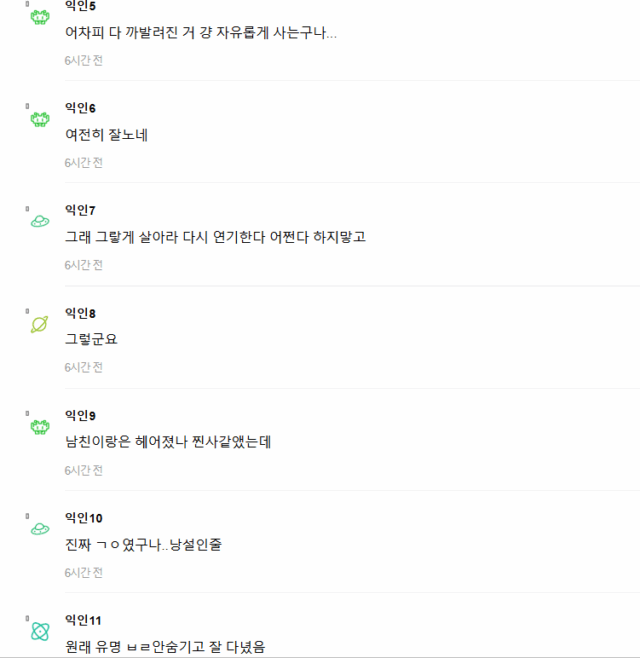This screenshot has height=658, width=640.
Task: Click the username 익인5
Action: (x=80, y=6)
